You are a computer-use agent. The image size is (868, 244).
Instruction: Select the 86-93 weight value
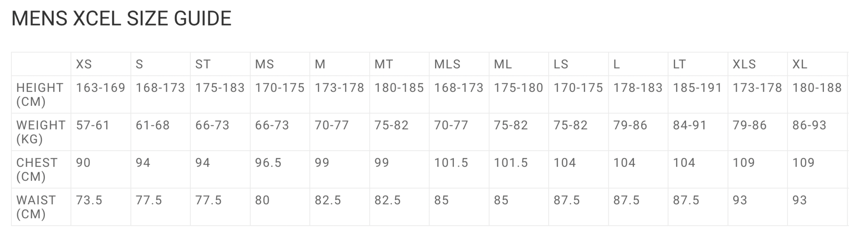coord(809,125)
